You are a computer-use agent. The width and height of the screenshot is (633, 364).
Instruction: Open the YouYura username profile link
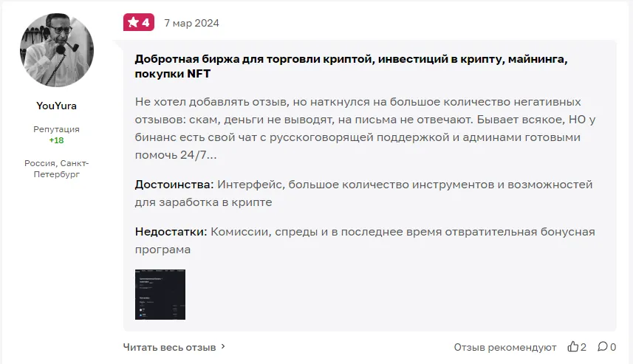point(57,106)
